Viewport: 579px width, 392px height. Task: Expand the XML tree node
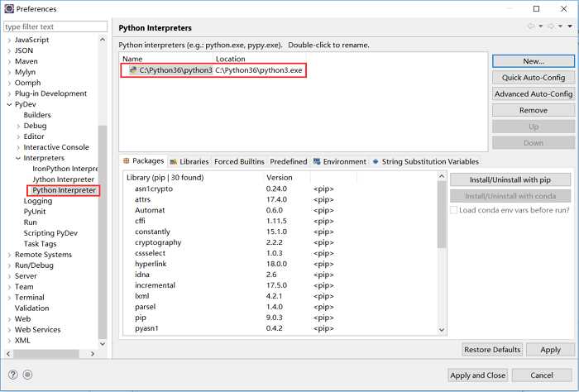pos(9,341)
